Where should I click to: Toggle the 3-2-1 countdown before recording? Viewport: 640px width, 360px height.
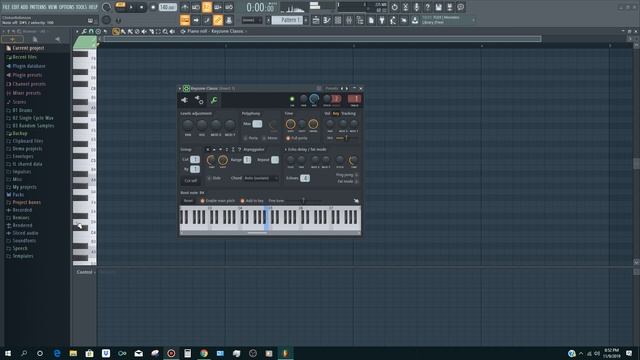click(207, 7)
